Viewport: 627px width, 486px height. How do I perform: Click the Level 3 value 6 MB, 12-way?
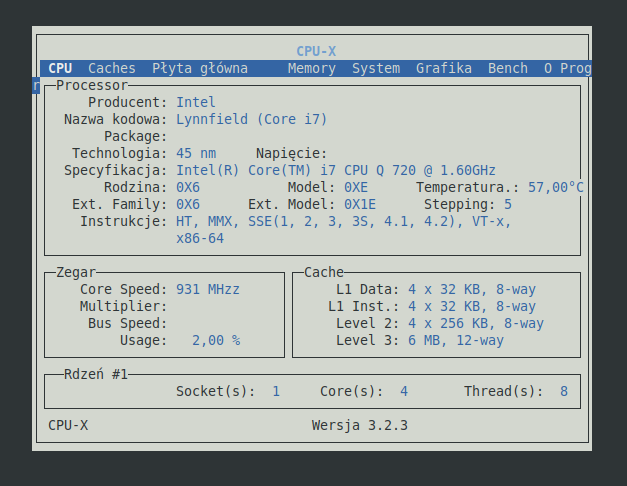click(456, 340)
